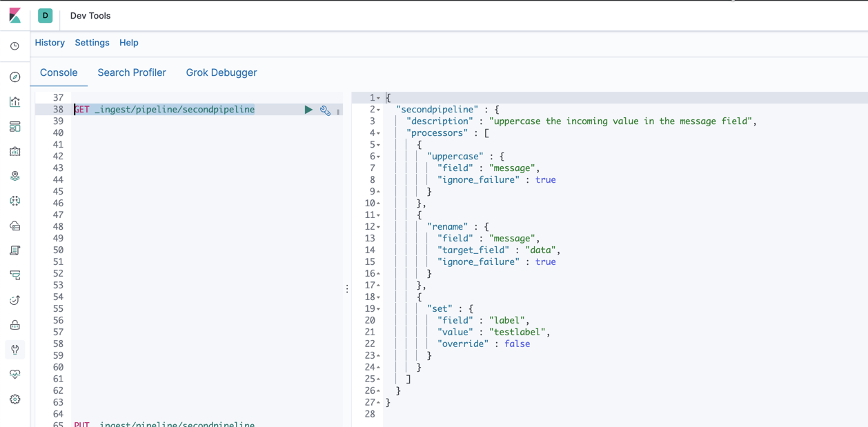Open the Visualize app icon

click(14, 101)
